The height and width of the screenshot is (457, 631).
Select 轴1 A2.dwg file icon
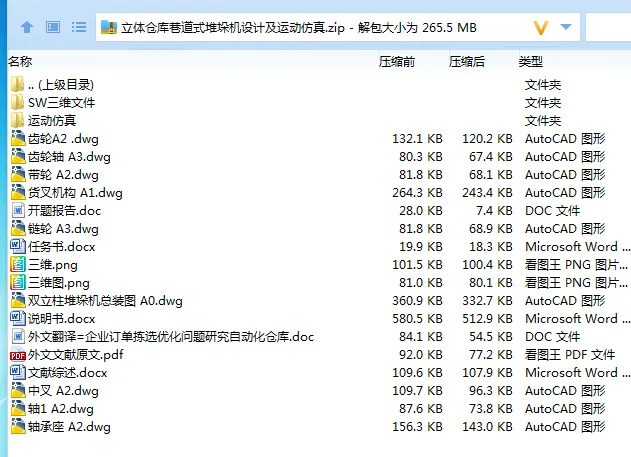18,408
